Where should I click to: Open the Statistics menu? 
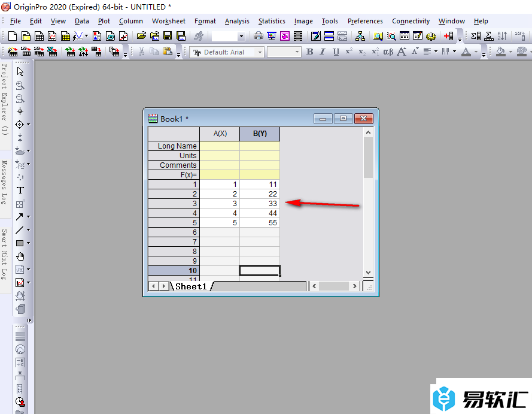click(272, 21)
